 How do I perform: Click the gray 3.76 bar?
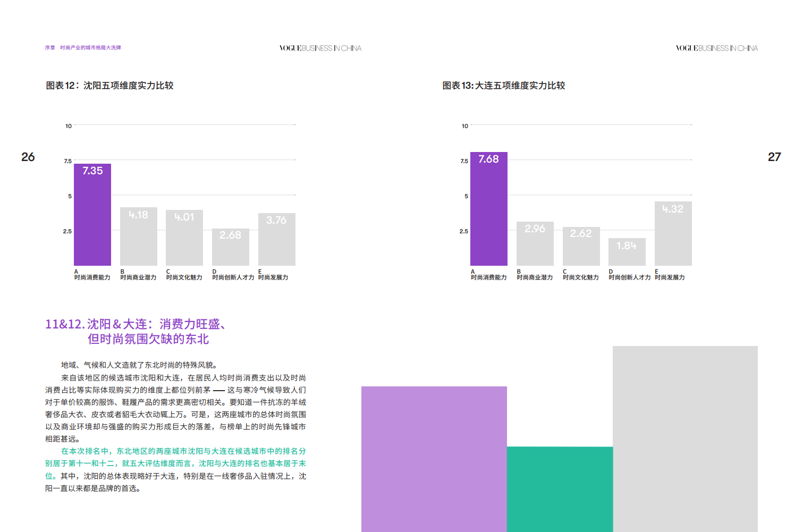(x=276, y=240)
